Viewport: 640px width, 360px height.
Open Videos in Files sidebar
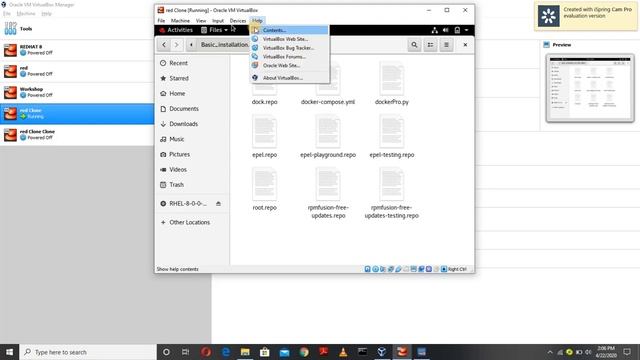point(192,169)
